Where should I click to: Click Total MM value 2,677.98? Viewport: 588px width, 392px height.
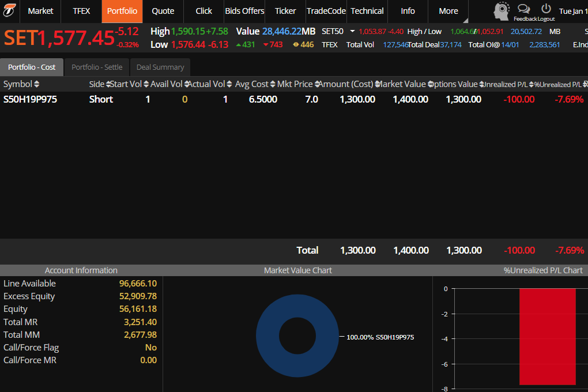pyautogui.click(x=140, y=334)
